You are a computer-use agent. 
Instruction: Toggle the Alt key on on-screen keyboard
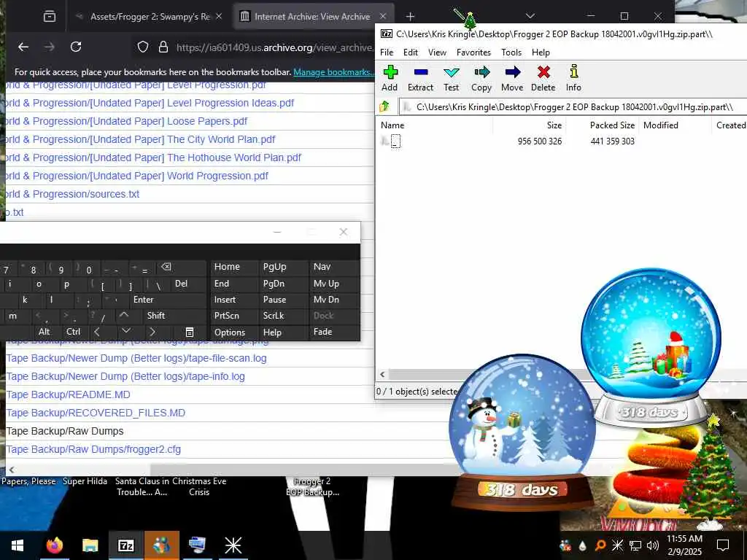point(44,332)
